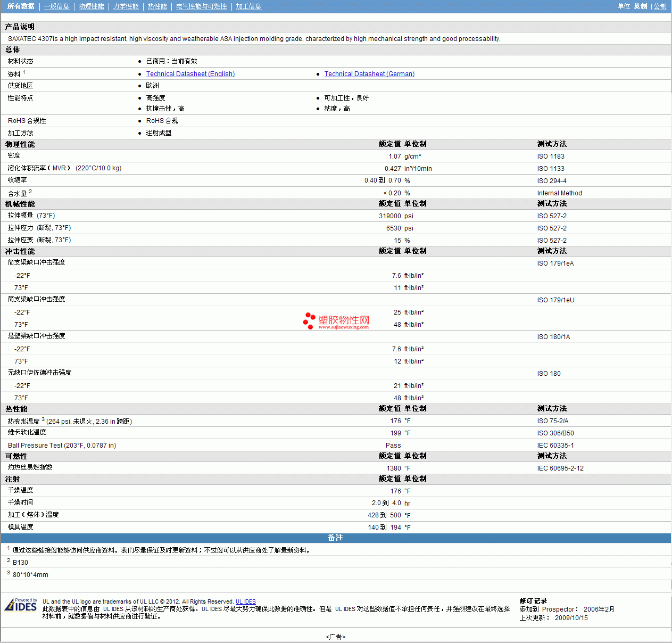Click the 广告 ad placeholder at the bottom
Screen dimensions: 672x643
click(335, 637)
